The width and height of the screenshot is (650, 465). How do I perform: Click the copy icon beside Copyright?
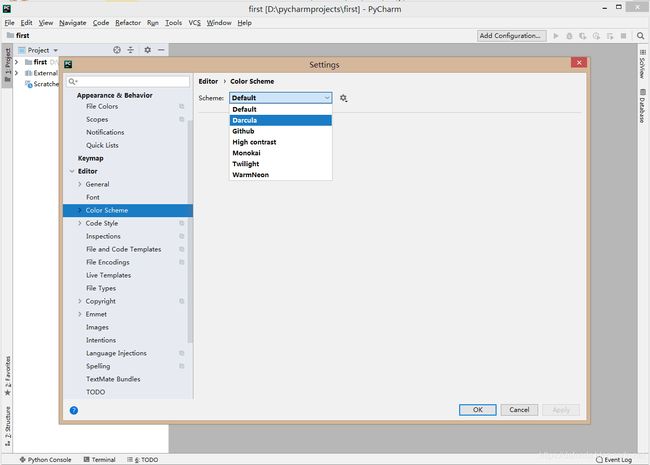pyautogui.click(x=182, y=301)
